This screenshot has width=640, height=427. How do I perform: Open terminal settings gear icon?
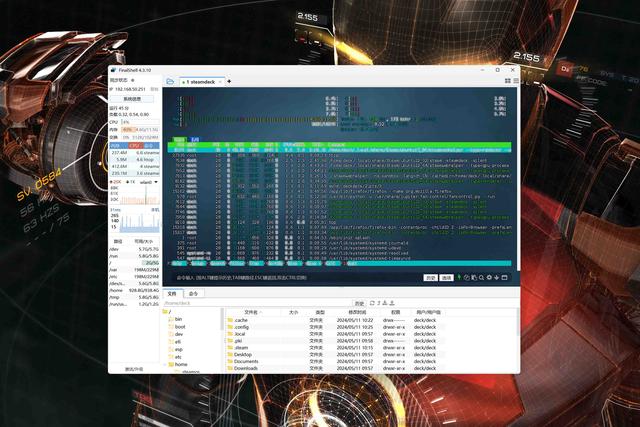tap(489, 278)
